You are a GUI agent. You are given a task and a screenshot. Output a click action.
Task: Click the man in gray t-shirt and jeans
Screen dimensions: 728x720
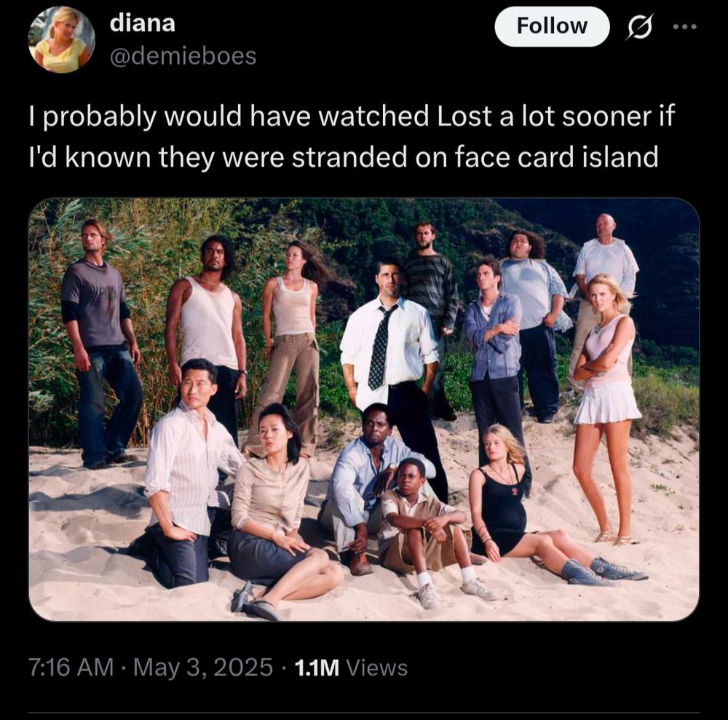[x=99, y=344]
